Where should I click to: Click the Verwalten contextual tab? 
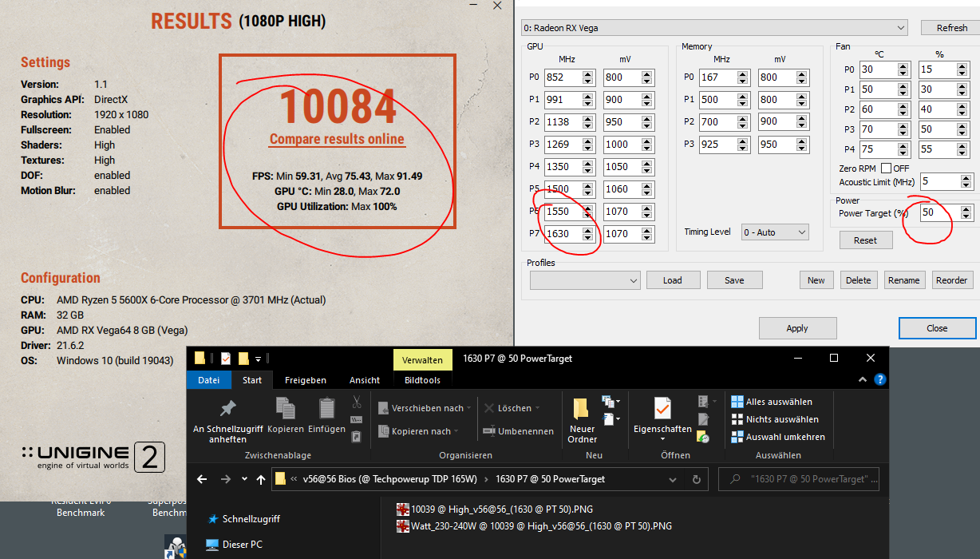[422, 359]
